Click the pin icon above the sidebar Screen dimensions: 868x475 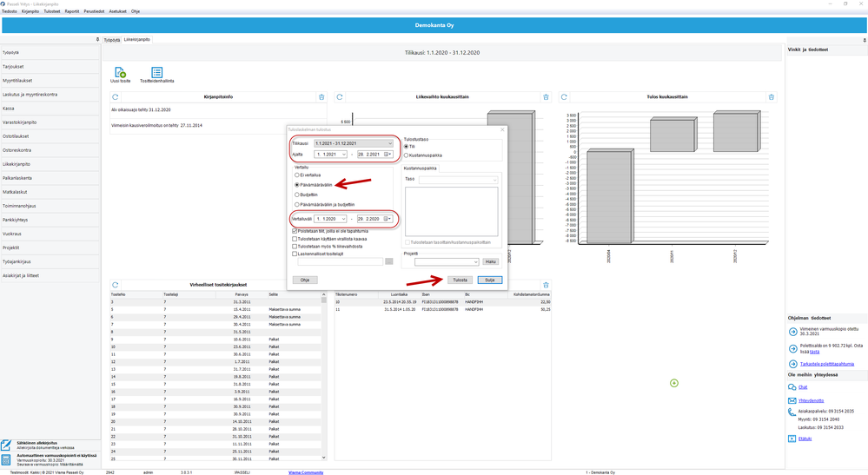pyautogui.click(x=97, y=40)
